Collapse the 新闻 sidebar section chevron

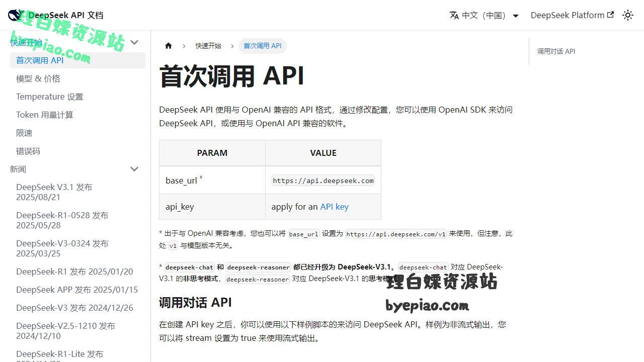point(134,169)
